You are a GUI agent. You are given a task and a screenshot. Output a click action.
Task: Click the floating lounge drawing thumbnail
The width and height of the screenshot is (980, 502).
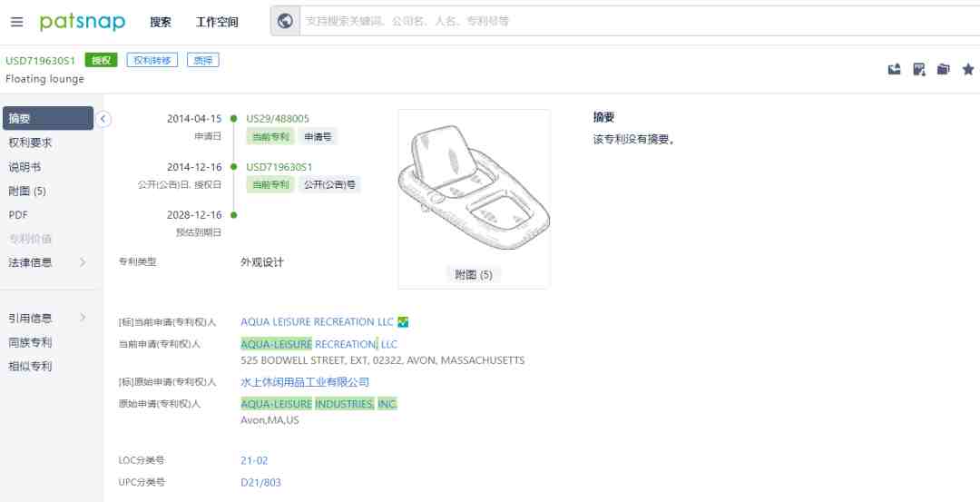coord(474,187)
